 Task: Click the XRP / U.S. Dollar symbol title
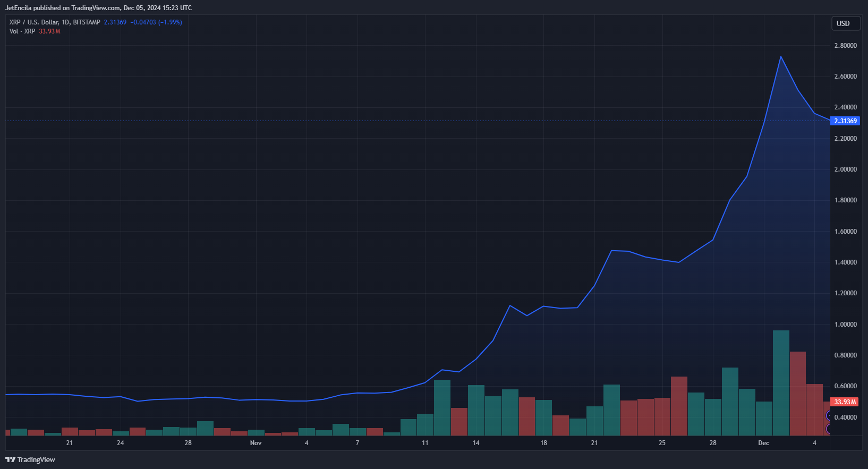(54, 22)
